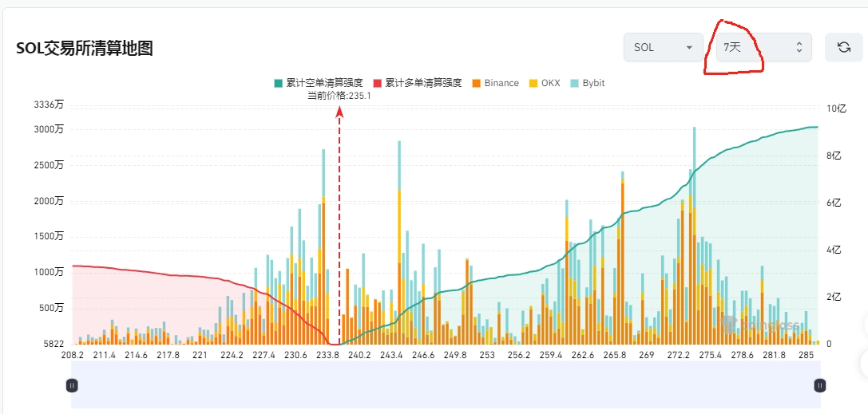This screenshot has height=414, width=868.
Task: Click the tallest liquidation bar near 274
Action: click(x=694, y=239)
